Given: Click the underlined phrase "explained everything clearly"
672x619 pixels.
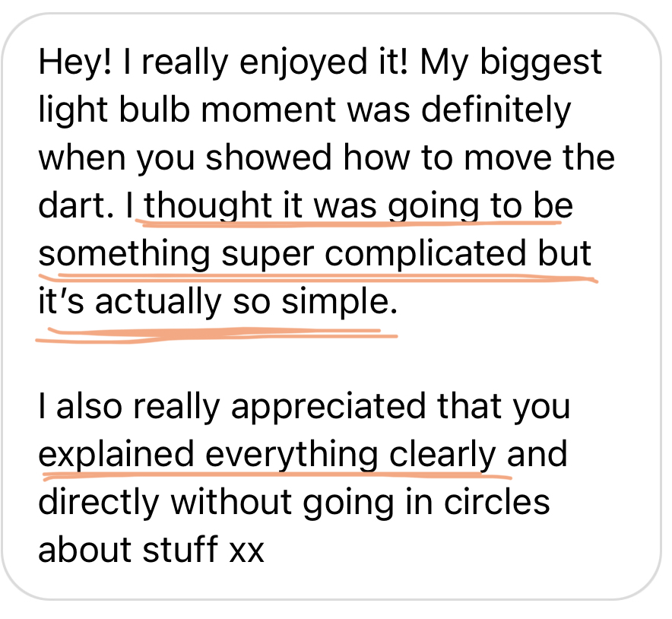Looking at the screenshot, I should [267, 456].
